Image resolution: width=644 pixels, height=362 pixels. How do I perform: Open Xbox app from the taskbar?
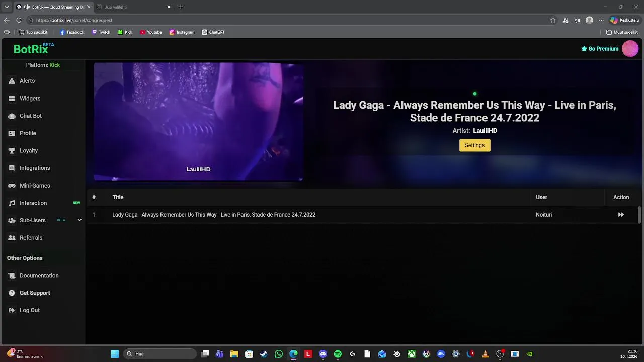click(411, 354)
